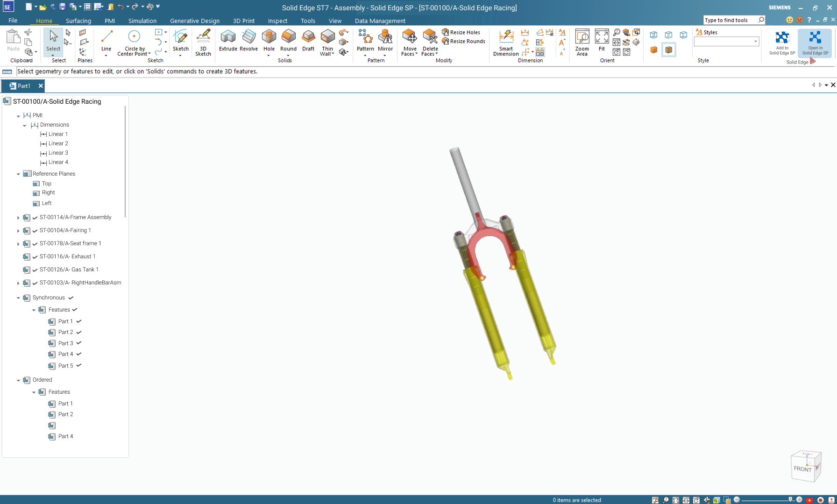837x504 pixels.
Task: Collapse the Synchronous node
Action: pyautogui.click(x=18, y=298)
